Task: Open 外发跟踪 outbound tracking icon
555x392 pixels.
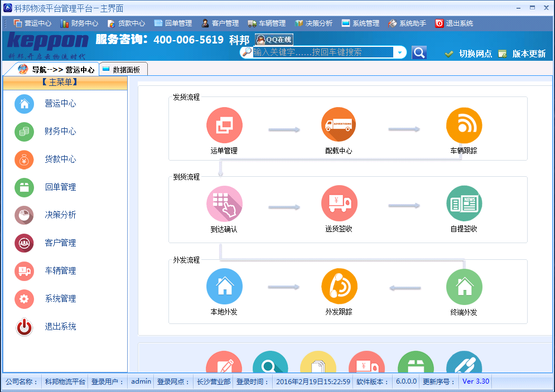Action: [339, 286]
